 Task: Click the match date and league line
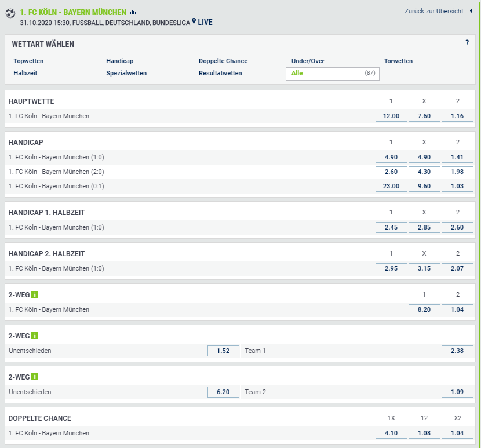(105, 23)
